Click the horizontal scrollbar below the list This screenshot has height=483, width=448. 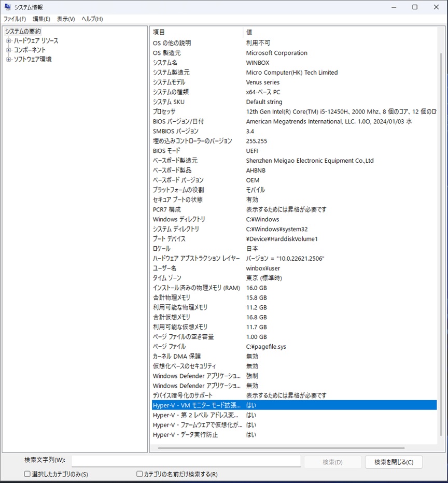(281, 448)
